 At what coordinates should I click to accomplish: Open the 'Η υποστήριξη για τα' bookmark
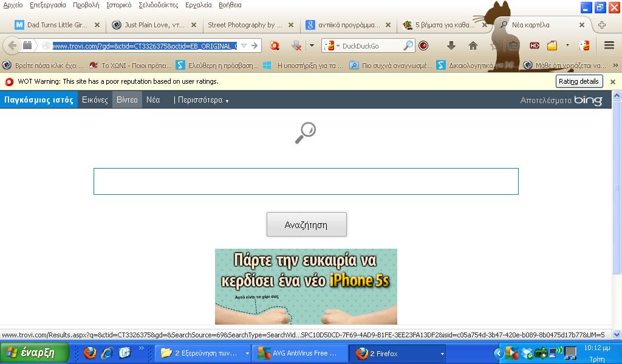click(304, 65)
